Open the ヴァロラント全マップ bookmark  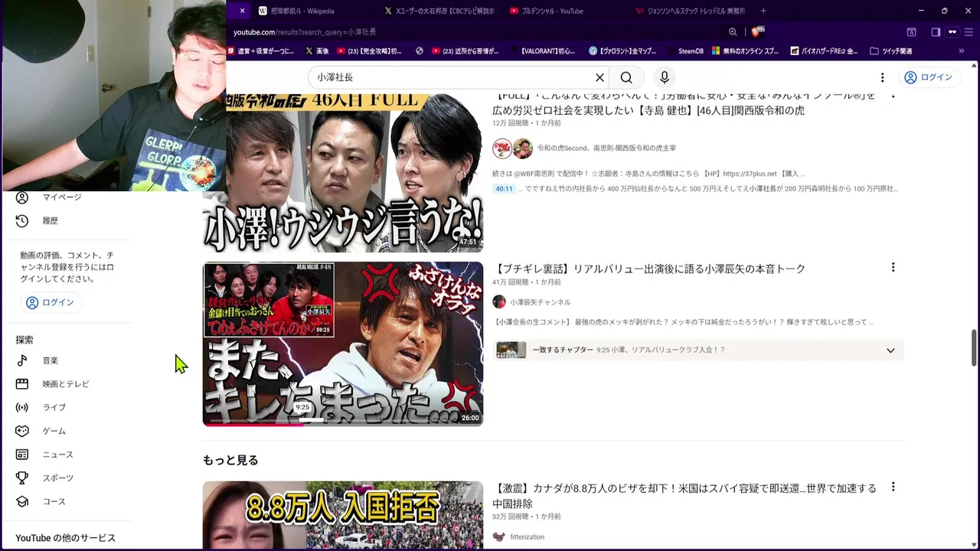point(622,51)
